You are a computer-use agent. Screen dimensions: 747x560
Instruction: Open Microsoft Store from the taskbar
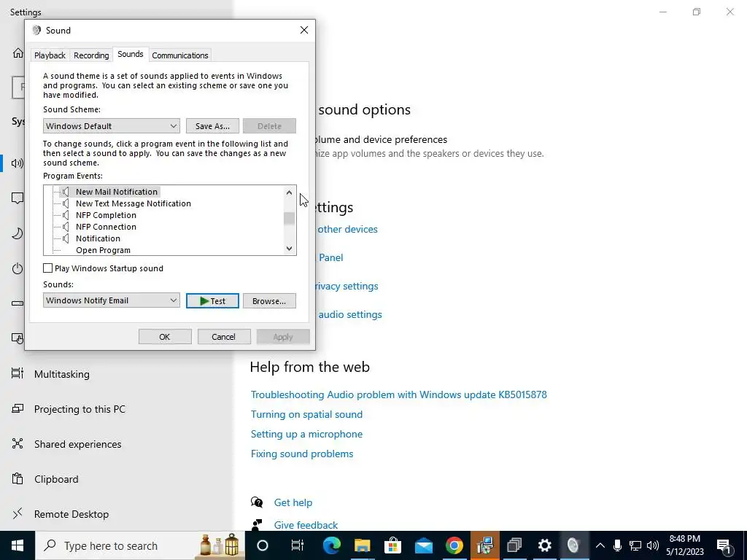tap(392, 545)
